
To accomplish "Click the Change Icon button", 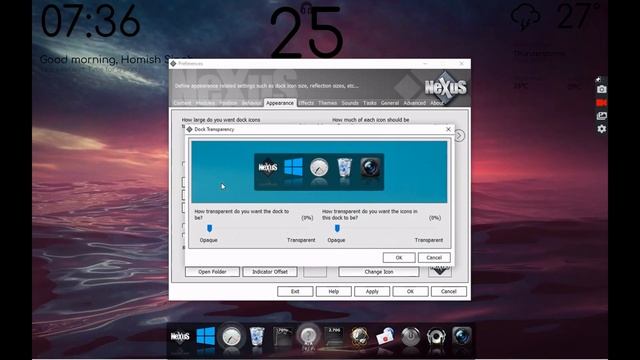I will click(x=379, y=271).
